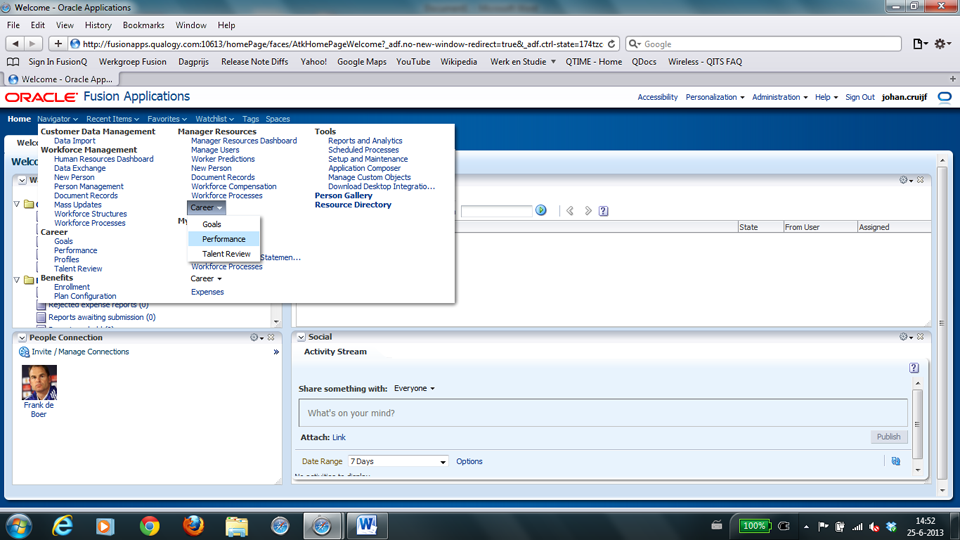Open People Connection panel gear options
Image resolution: width=960 pixels, height=540 pixels.
(257, 337)
